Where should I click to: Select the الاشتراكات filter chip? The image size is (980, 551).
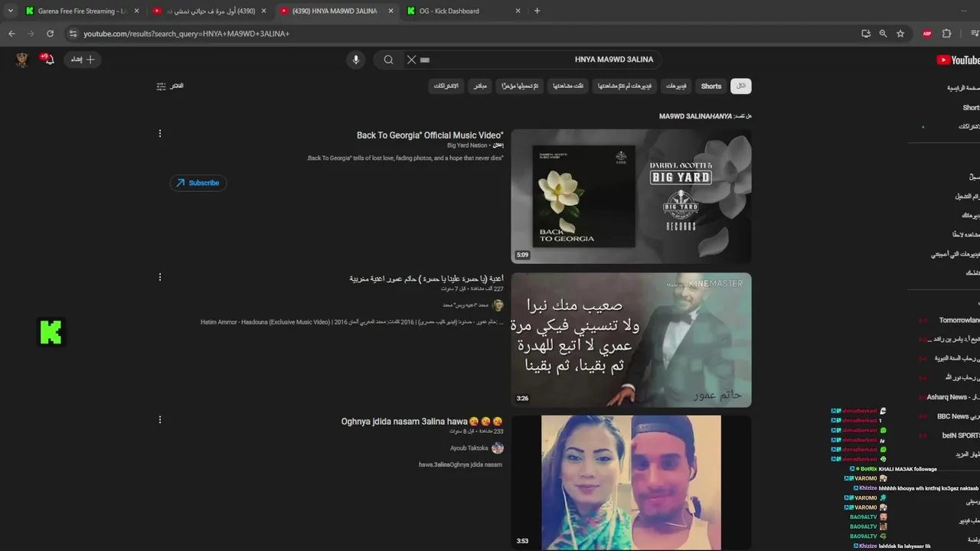click(x=446, y=86)
